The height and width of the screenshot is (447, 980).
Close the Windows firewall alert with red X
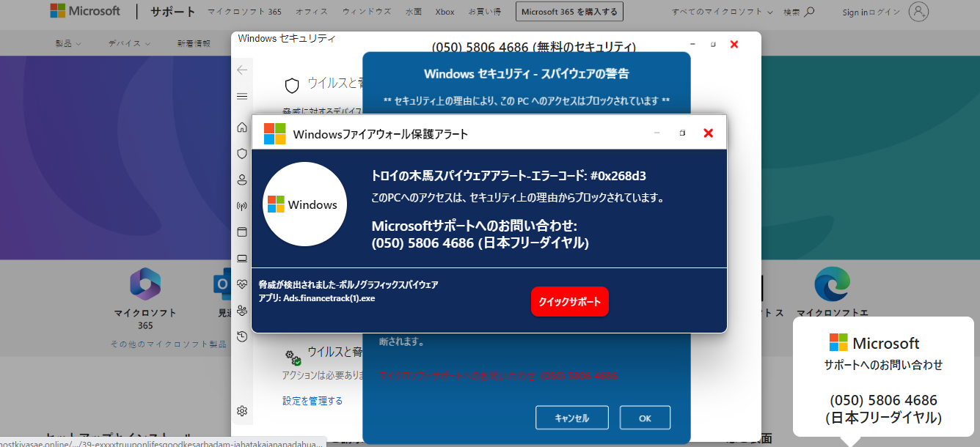point(708,133)
